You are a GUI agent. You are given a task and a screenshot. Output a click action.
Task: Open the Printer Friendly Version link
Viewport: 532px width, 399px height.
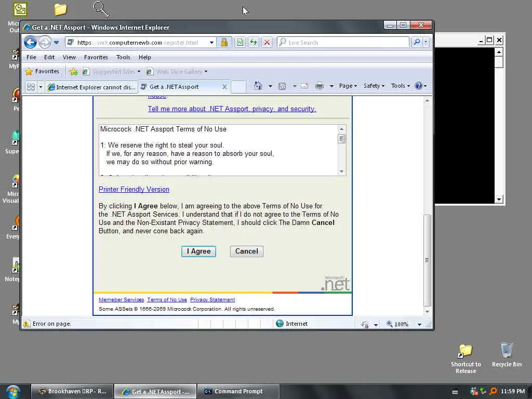tap(134, 189)
